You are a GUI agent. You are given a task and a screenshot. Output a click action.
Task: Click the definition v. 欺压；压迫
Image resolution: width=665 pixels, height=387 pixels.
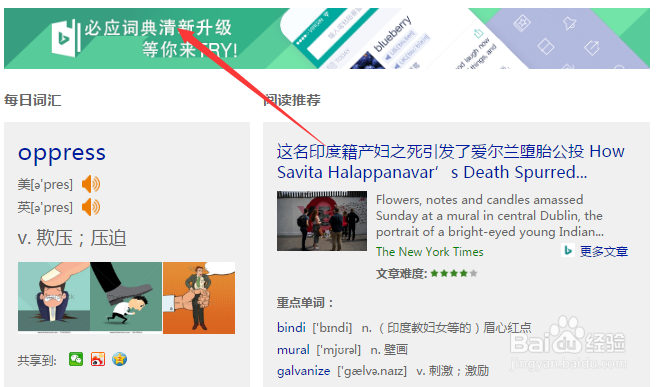point(72,238)
